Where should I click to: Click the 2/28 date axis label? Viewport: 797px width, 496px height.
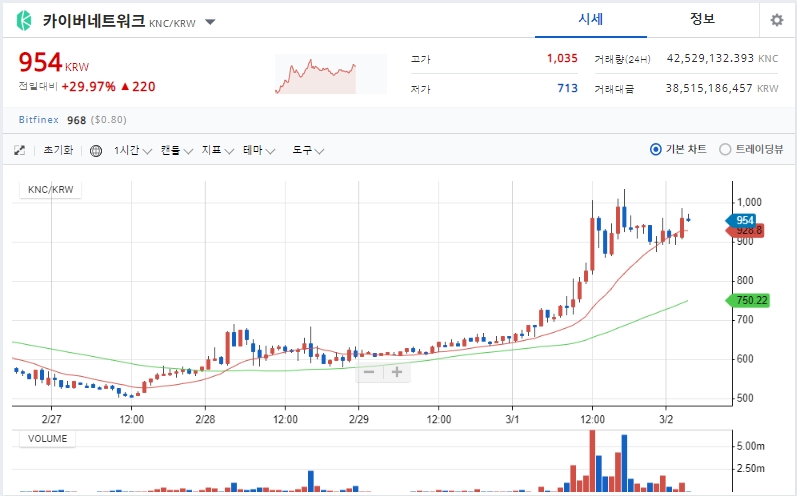[205, 419]
